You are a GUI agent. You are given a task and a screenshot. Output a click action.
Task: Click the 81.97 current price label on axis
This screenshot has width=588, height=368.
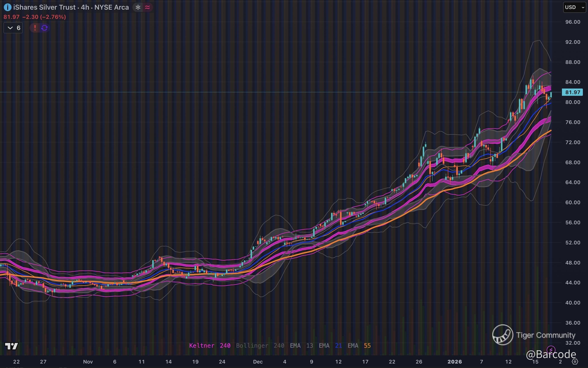coord(572,92)
